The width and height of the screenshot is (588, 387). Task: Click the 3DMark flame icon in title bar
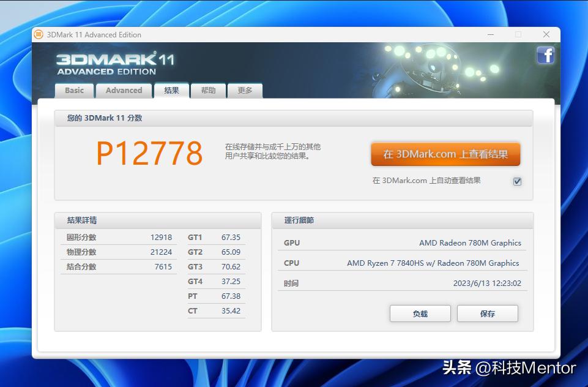click(x=40, y=35)
